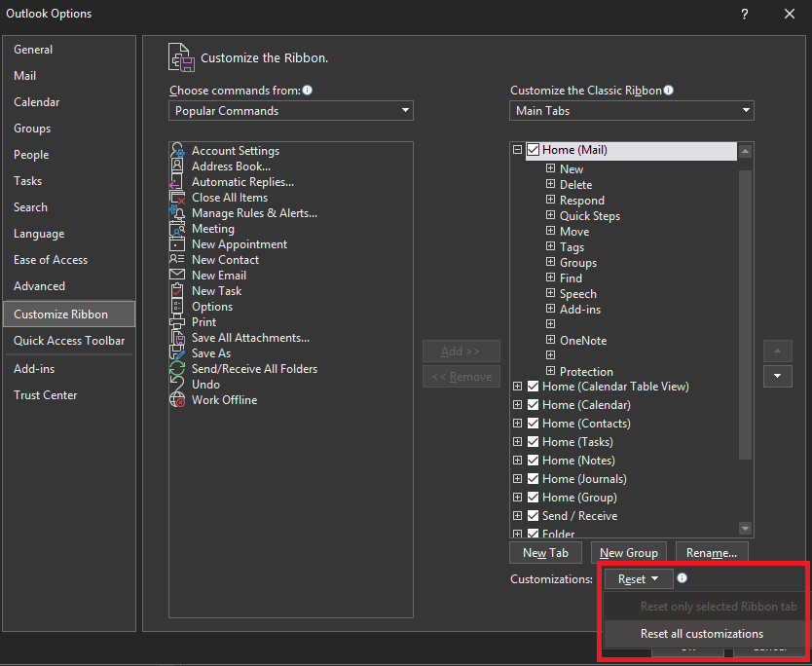
Task: Expand the New group node
Action: [x=550, y=168]
